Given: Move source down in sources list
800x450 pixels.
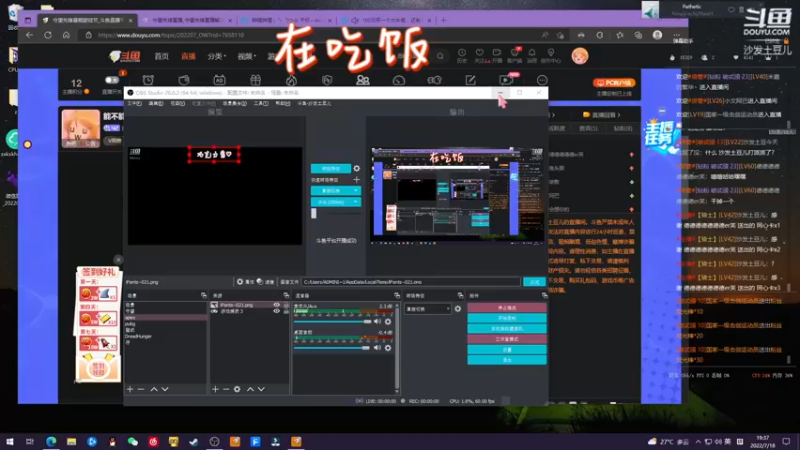Looking at the screenshot, I should pyautogui.click(x=261, y=389).
